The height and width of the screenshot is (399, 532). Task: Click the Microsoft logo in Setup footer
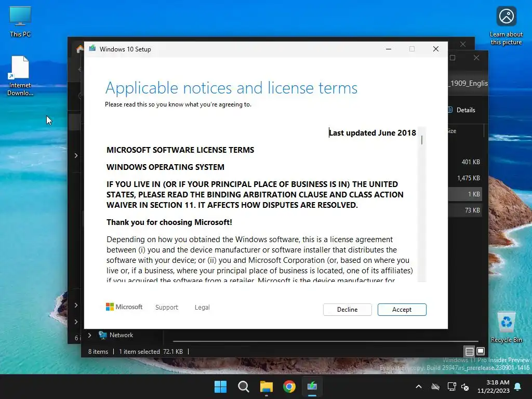(124, 307)
